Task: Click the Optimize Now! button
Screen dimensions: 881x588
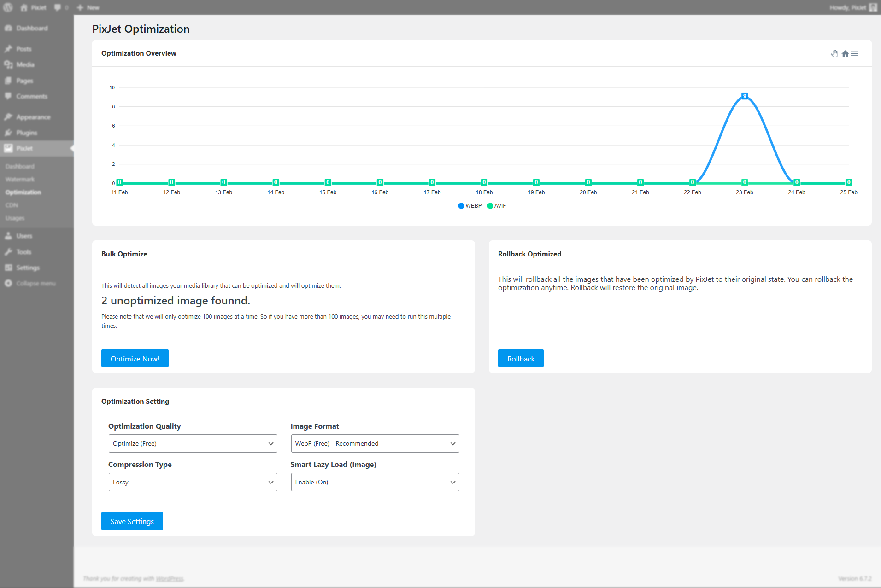Action: pos(135,359)
